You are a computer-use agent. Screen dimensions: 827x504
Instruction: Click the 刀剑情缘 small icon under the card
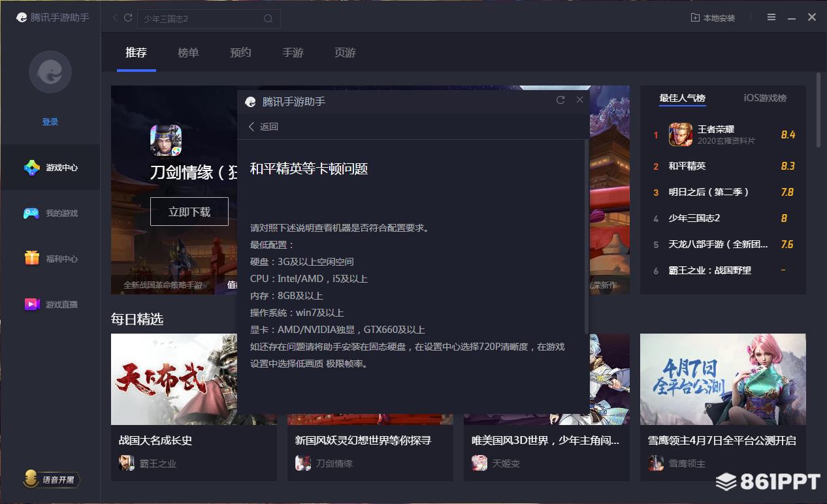point(303,463)
